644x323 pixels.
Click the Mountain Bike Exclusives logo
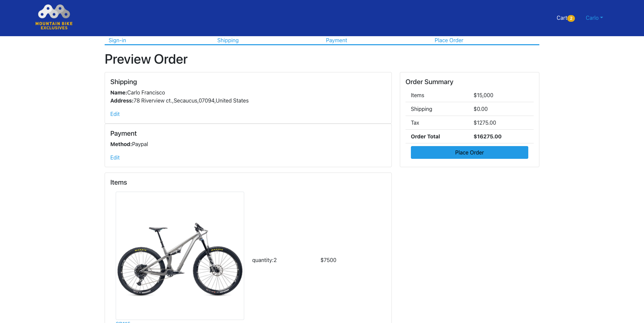click(x=54, y=17)
